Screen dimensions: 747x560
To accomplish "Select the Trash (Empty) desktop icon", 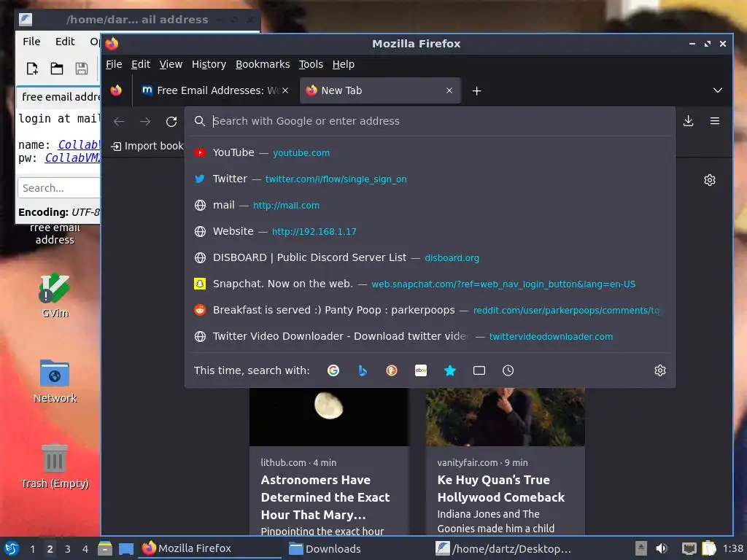I will 55,467.
